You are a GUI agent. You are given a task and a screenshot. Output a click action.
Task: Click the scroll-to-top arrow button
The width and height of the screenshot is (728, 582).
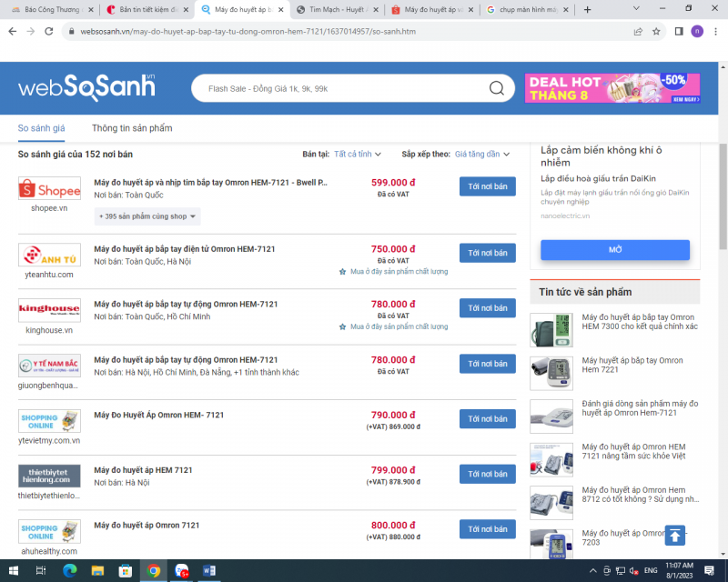675,536
